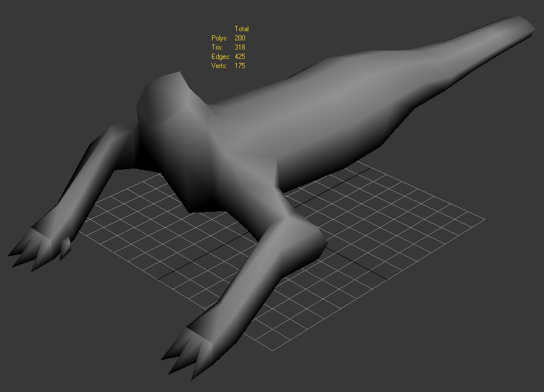Screen dimensions: 544x392
Task: Click the polygon count value 200
Action: pos(240,38)
